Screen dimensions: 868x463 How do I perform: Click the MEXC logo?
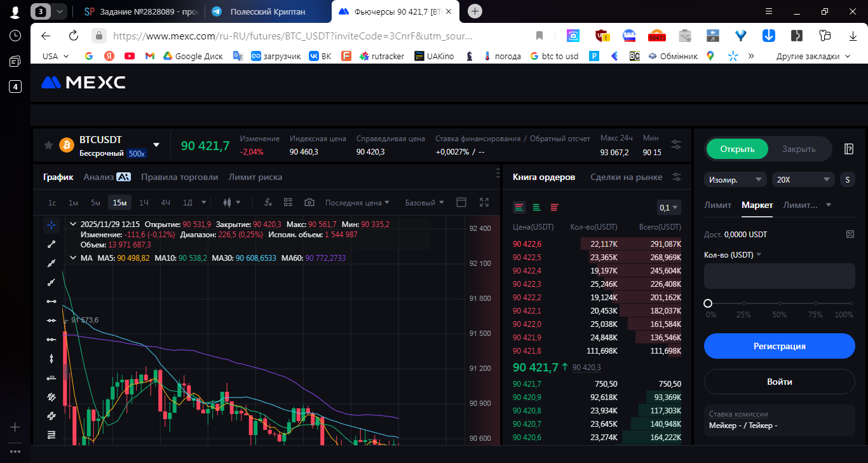(x=83, y=82)
